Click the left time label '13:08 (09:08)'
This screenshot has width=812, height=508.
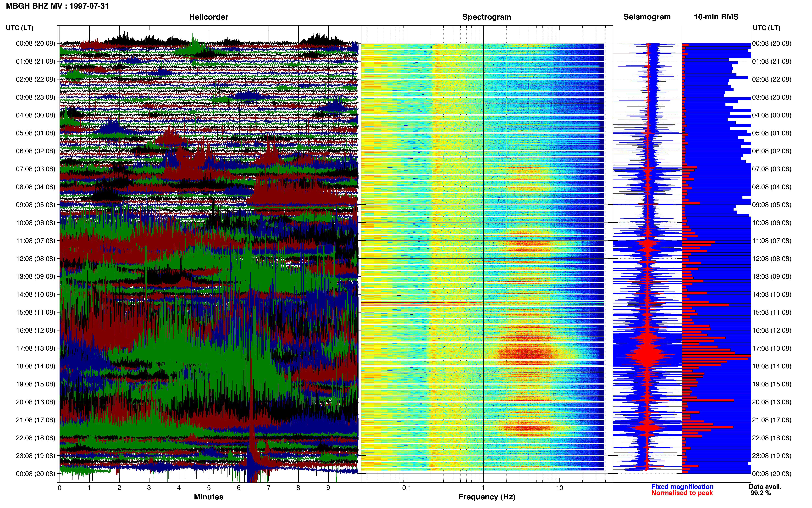click(36, 277)
